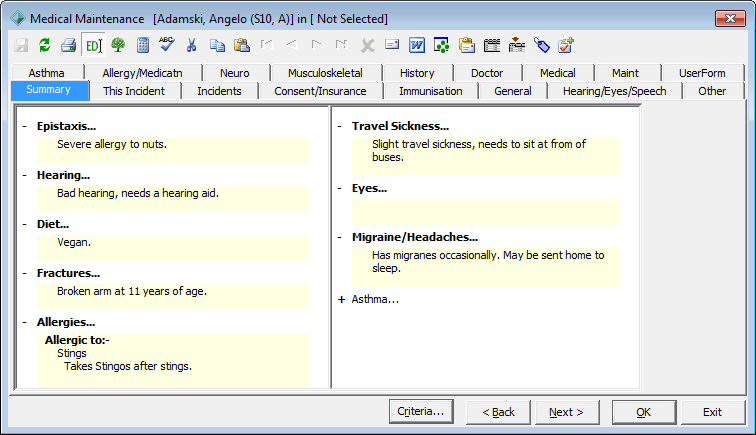Click the clipboard with envelope icon
The image size is (756, 435).
pyautogui.click(x=467, y=45)
